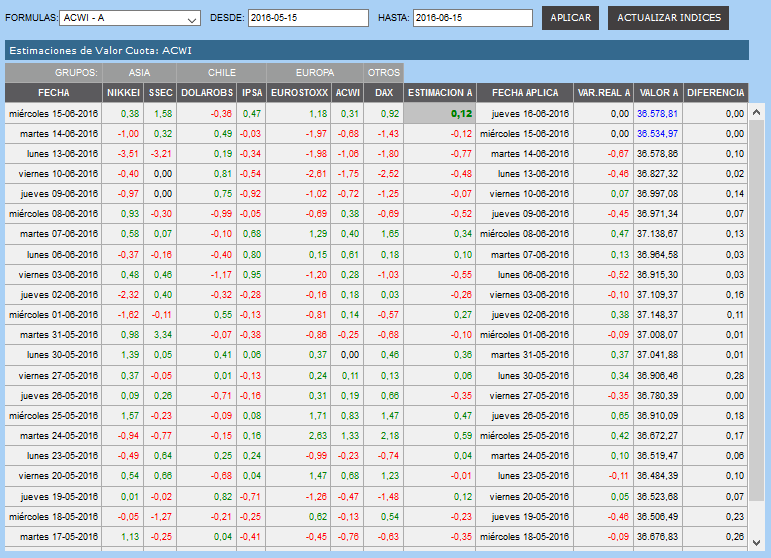
Task: Select the NIKKEI column header
Action: pyautogui.click(x=124, y=92)
